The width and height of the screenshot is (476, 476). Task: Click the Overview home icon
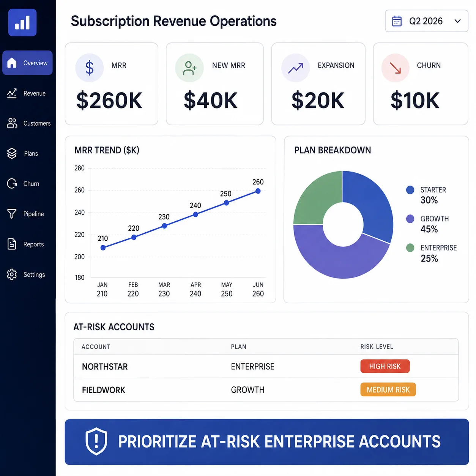coord(12,63)
